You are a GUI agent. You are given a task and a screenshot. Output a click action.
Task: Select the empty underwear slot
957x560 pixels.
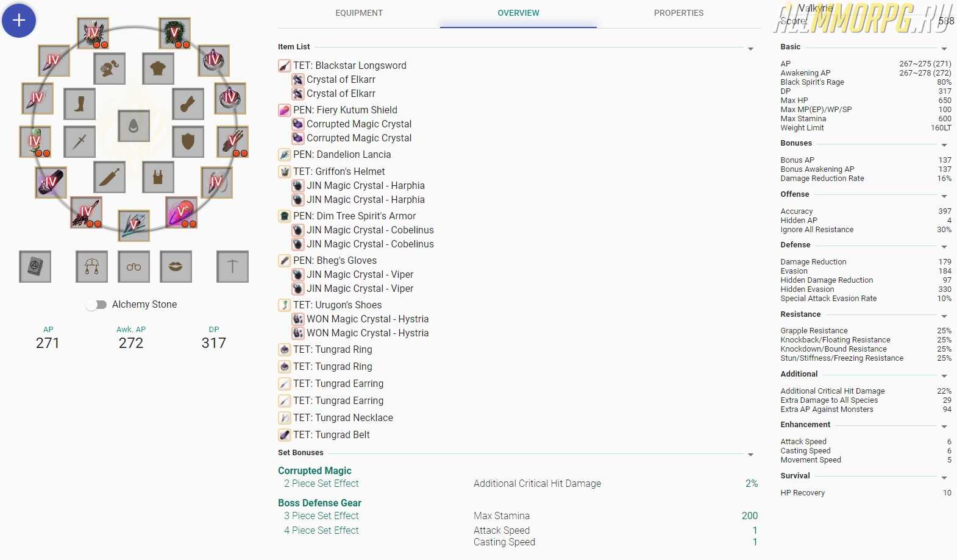[158, 177]
